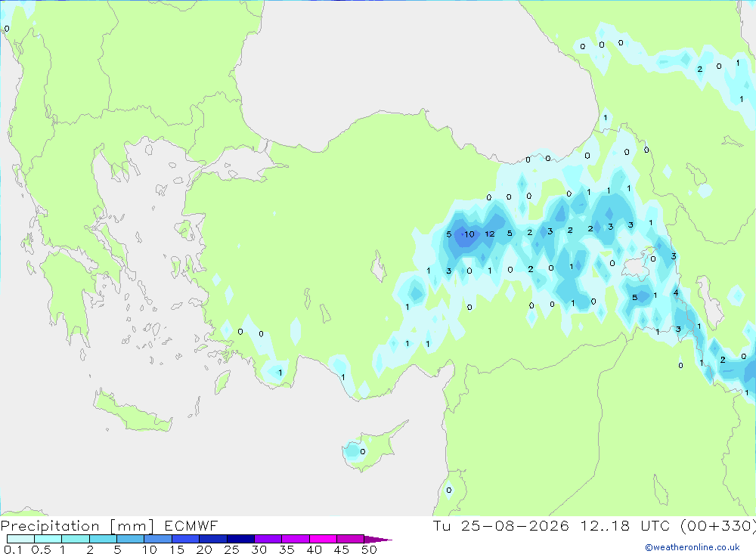Click the 0.5–1 mm legend color box
The width and height of the screenshot is (756, 554).
point(48,539)
